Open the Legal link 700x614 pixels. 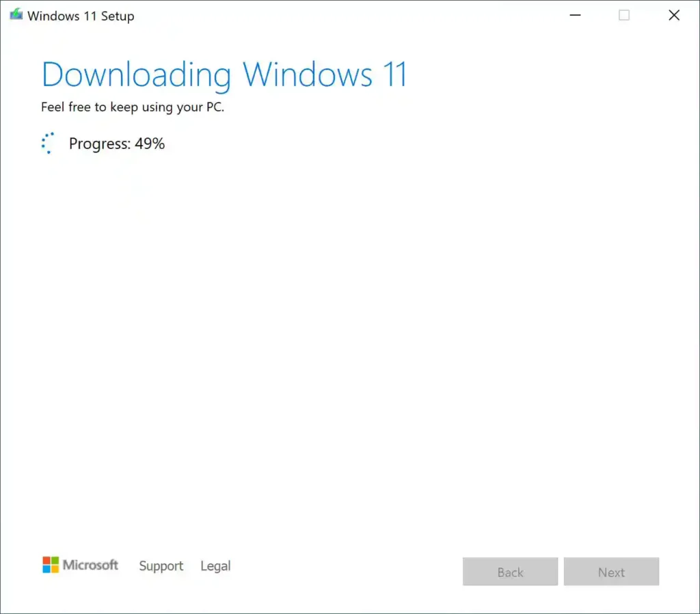click(215, 565)
